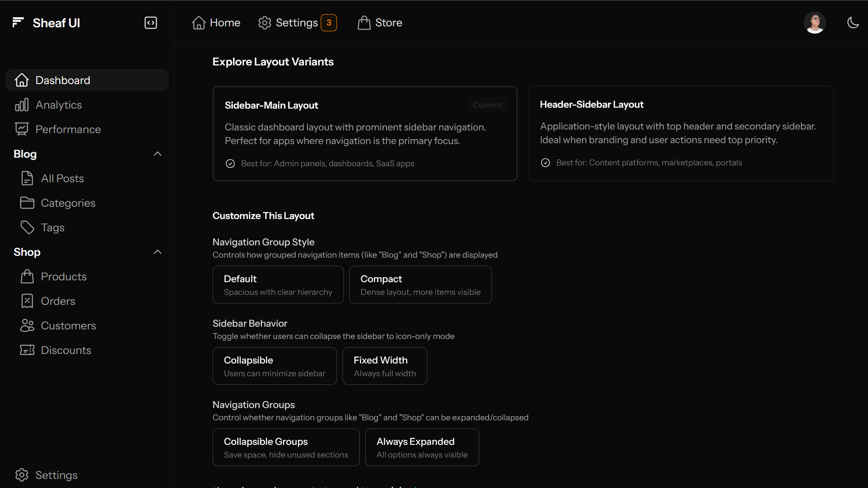
Task: Click the sidebar collapse toggle icon
Action: (x=151, y=23)
